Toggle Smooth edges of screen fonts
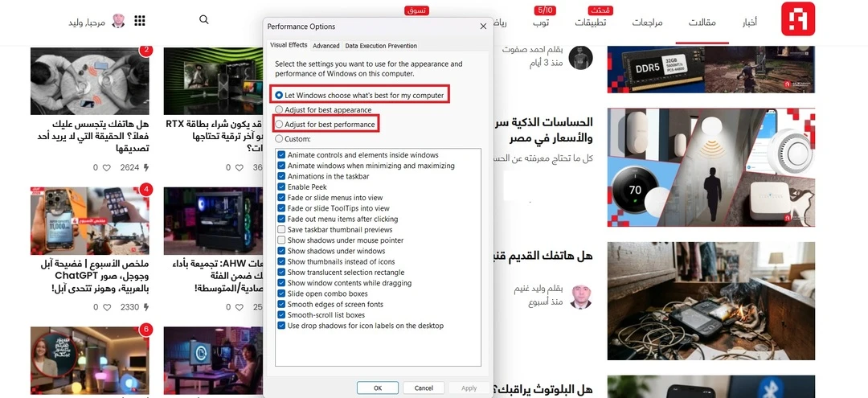The height and width of the screenshot is (398, 868). coord(281,305)
